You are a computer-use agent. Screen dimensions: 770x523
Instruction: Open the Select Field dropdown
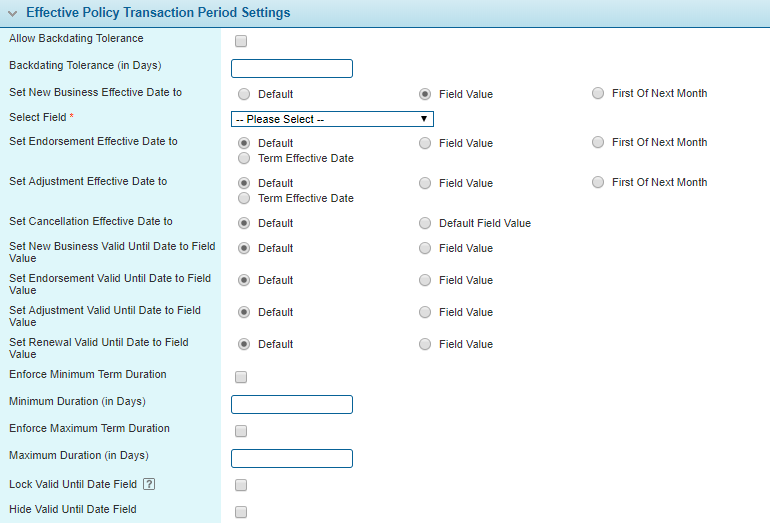point(332,119)
